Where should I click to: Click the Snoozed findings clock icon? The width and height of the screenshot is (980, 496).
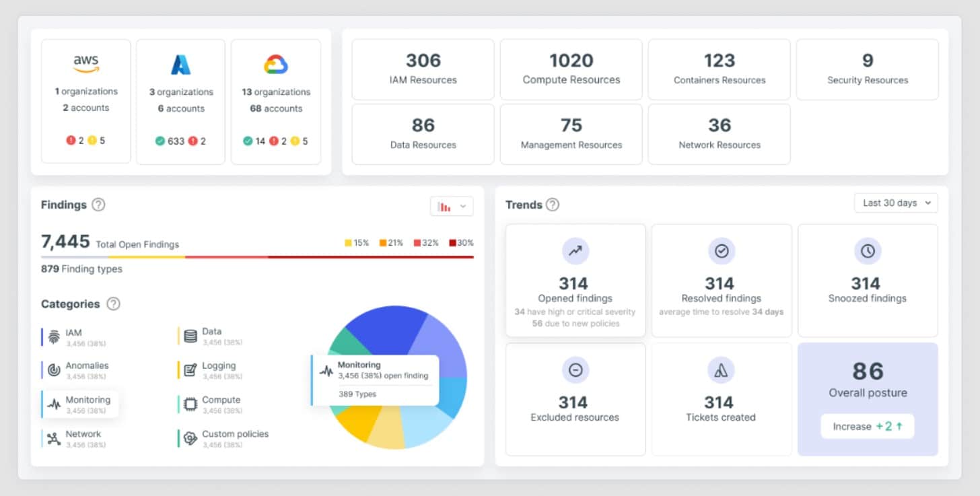click(868, 251)
